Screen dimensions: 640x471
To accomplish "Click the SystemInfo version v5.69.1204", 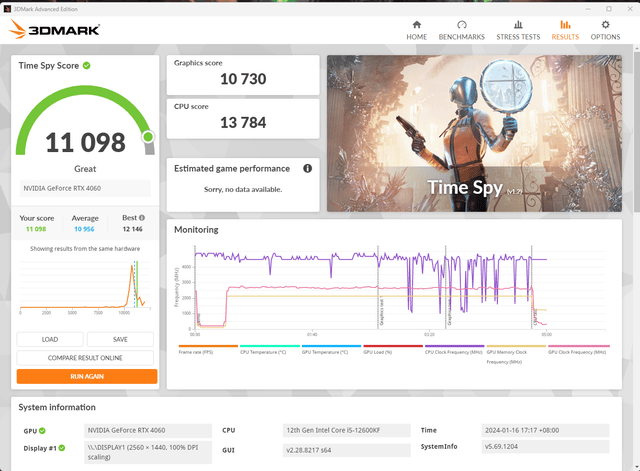I will coord(545,447).
